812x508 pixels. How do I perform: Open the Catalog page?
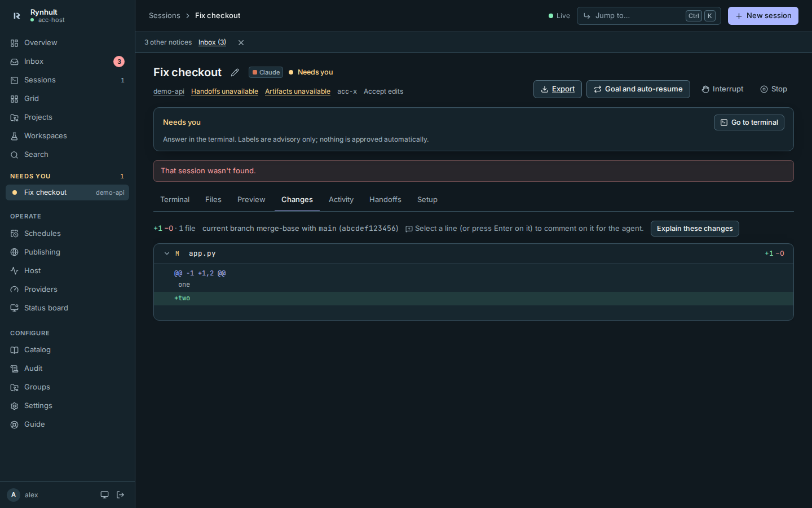click(67, 350)
